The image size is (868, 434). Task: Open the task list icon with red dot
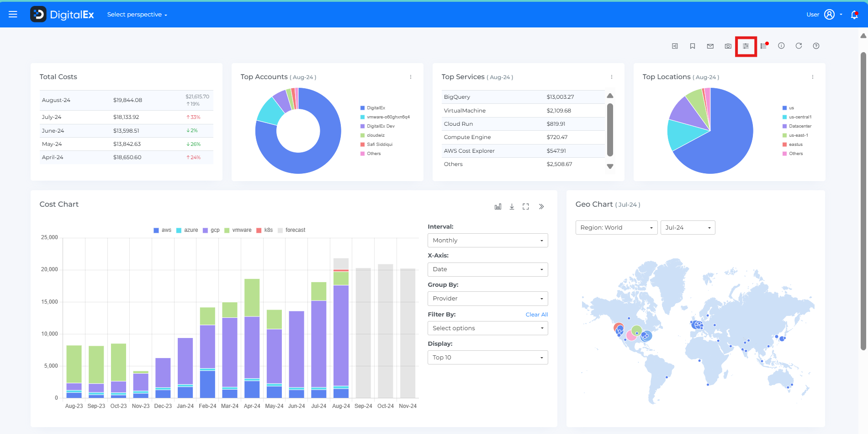tap(764, 46)
